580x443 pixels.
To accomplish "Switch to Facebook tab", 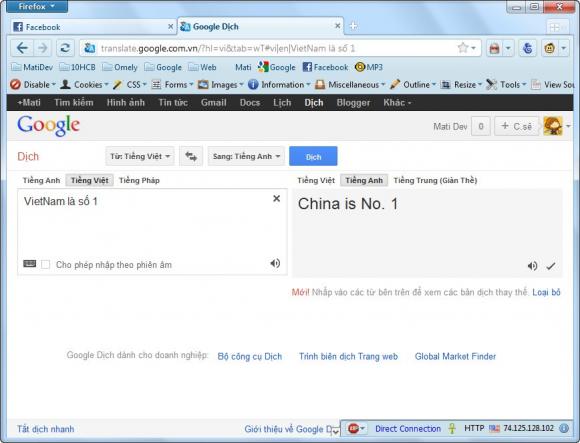I will pyautogui.click(x=92, y=27).
